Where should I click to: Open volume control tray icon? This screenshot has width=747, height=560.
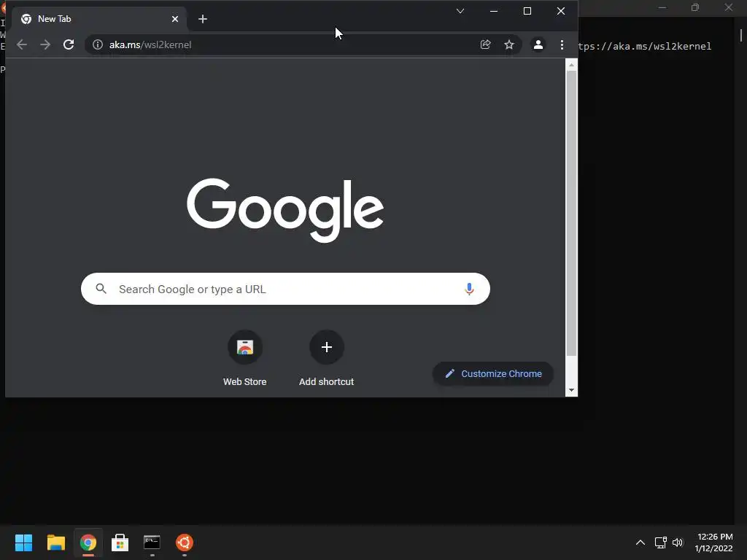[x=678, y=542]
